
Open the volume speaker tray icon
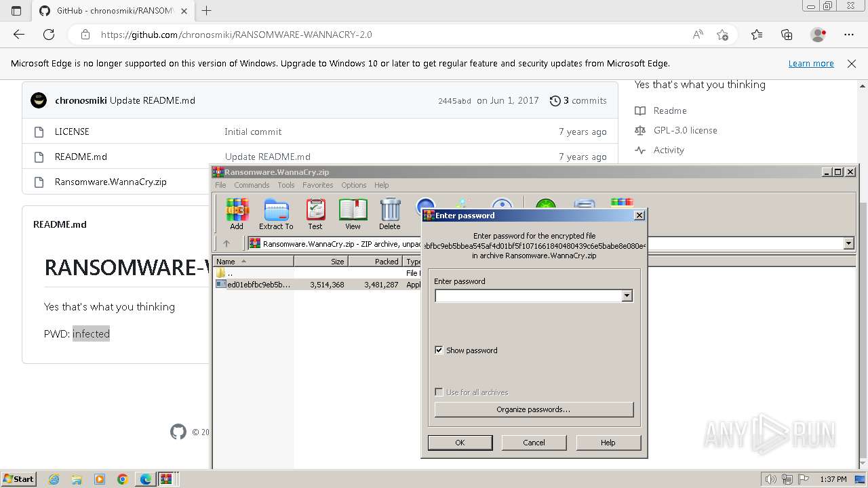click(770, 479)
